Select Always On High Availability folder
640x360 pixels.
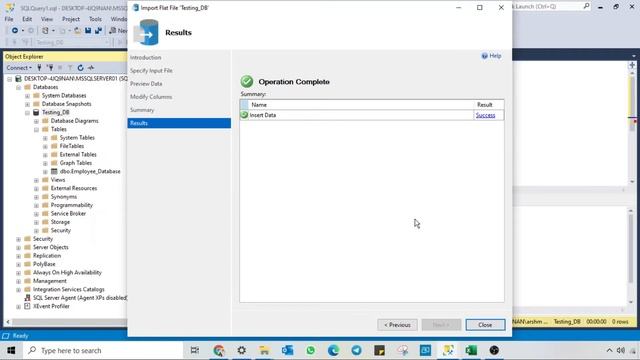tap(67, 273)
